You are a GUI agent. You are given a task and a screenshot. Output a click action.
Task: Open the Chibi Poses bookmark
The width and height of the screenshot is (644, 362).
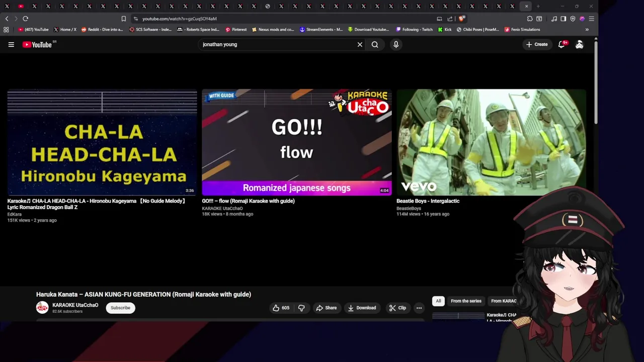tap(477, 30)
